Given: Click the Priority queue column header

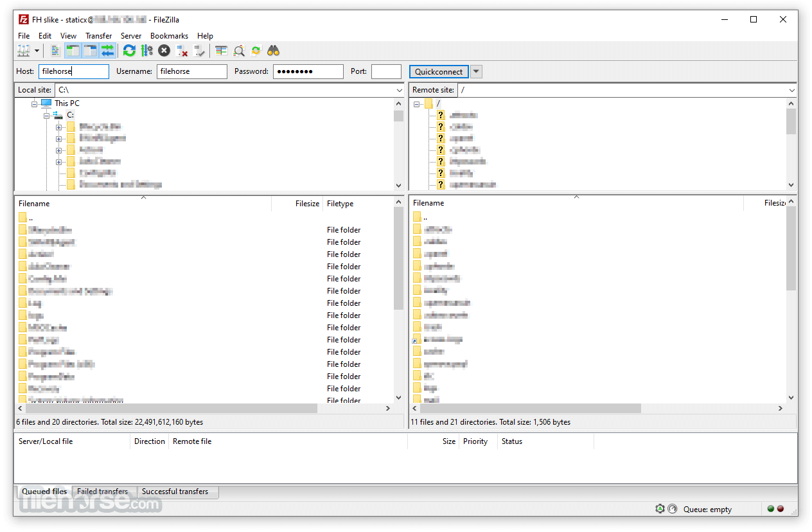Looking at the screenshot, I should pyautogui.click(x=478, y=441).
